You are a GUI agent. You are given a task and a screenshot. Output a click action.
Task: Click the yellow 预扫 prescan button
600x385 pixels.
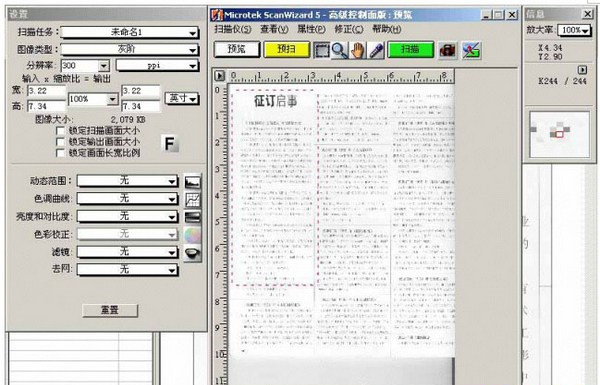click(287, 49)
